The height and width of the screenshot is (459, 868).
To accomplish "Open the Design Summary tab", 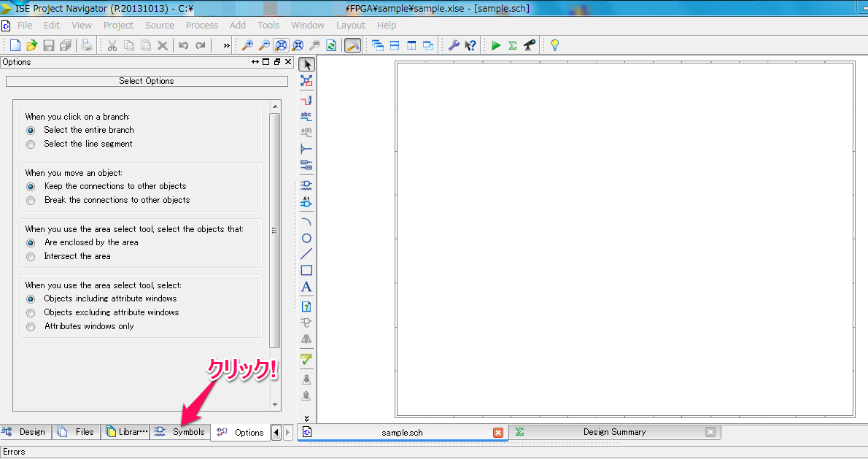I will [x=614, y=432].
